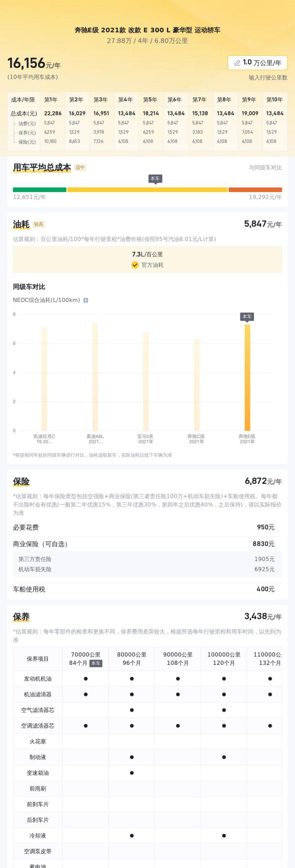The image size is (295, 868).
Task: Click the orange segment of cost bar
Action: pos(255,190)
